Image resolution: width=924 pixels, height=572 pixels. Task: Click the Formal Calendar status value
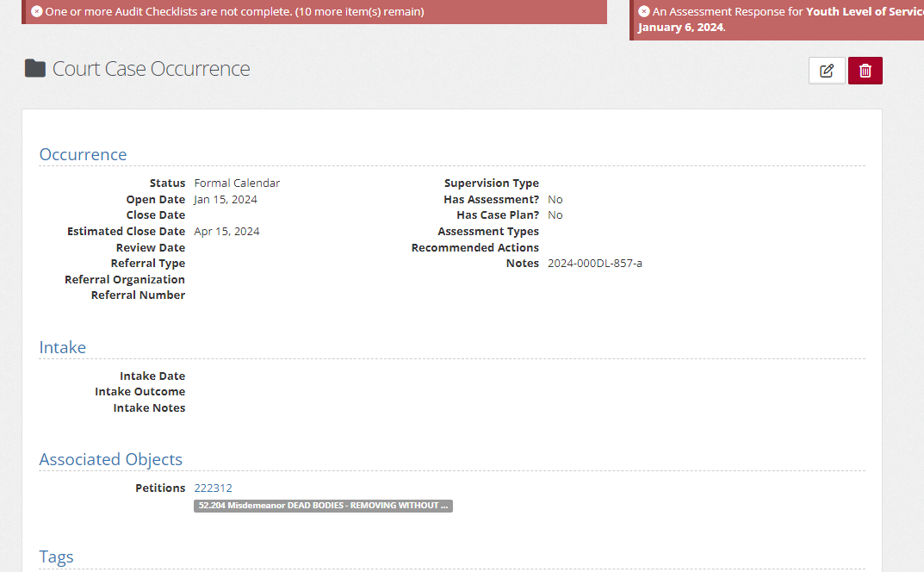[x=237, y=183]
